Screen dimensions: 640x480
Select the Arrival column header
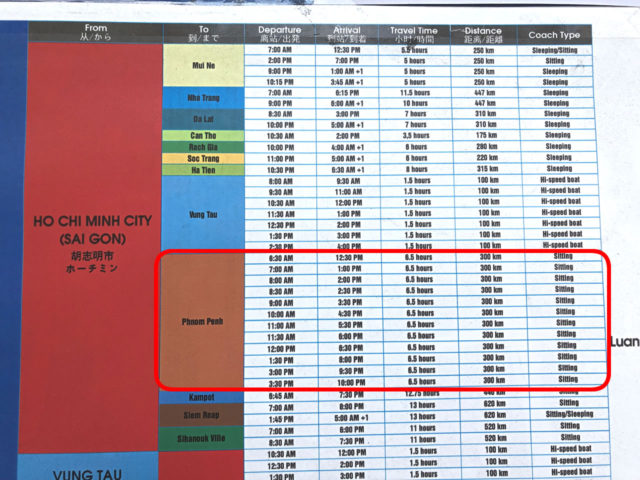coord(347,35)
